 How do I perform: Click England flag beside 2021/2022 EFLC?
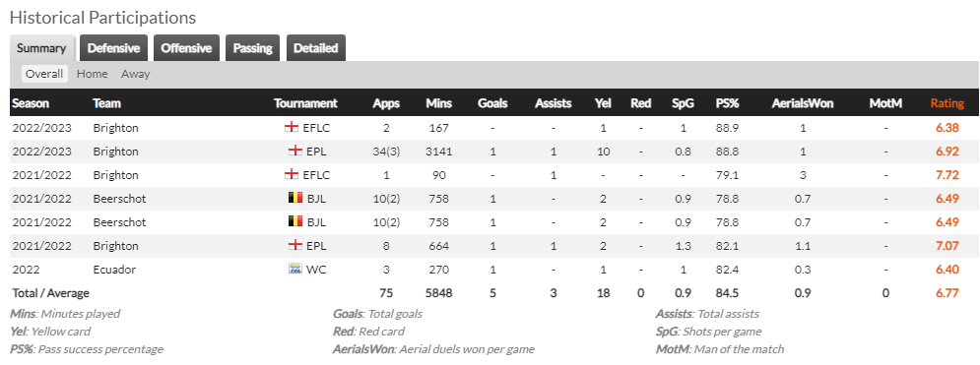pos(292,175)
